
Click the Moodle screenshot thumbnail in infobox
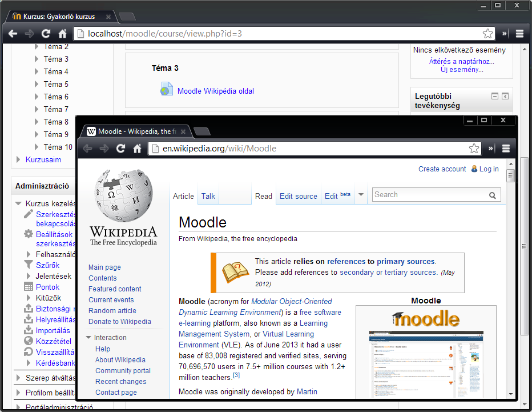426,364
